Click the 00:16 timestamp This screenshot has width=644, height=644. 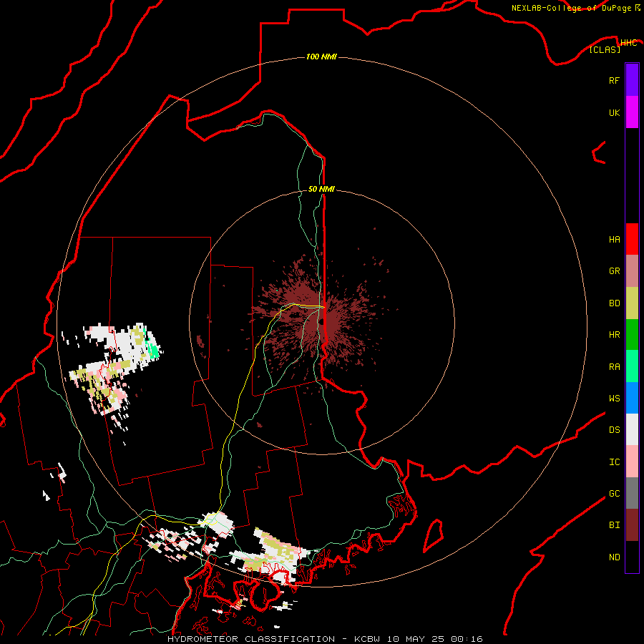[x=467, y=639]
